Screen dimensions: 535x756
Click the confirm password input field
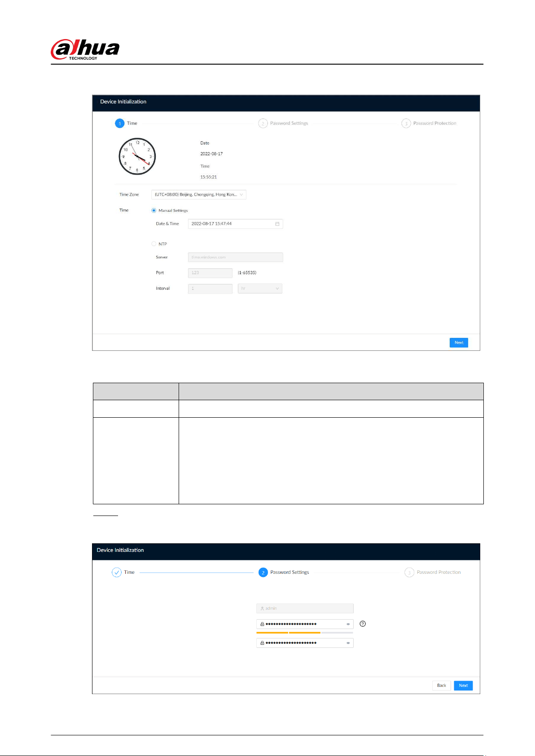point(305,643)
